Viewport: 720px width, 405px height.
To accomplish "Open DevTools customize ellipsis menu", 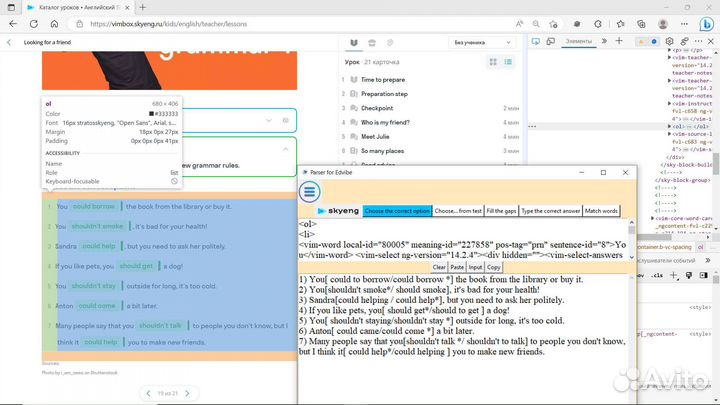I will pos(698,41).
